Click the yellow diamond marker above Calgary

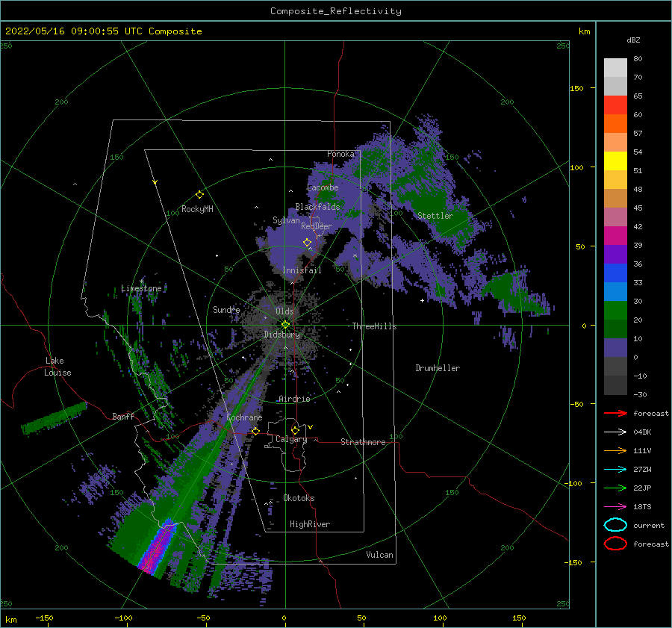tap(295, 430)
